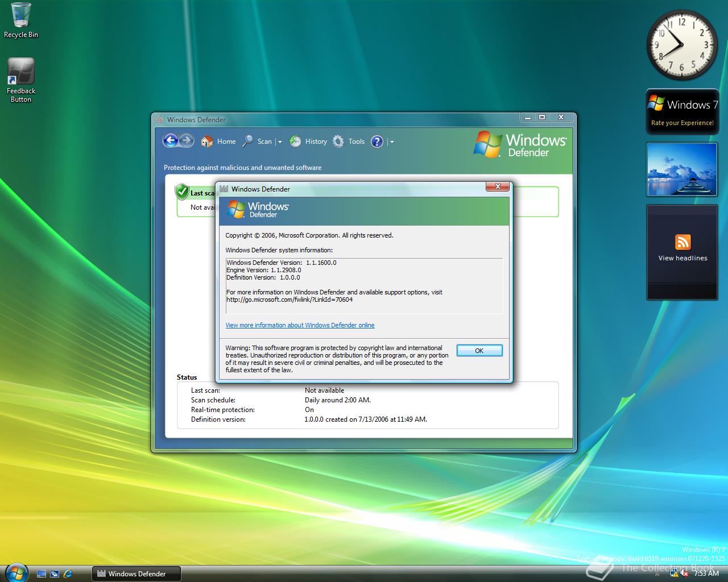This screenshot has width=728, height=582.
Task: Click the 'Not available' last scan status value
Action: click(x=324, y=390)
